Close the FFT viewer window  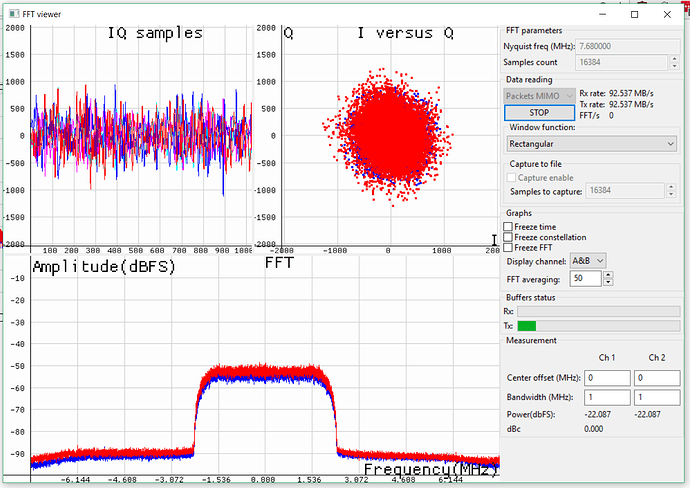(669, 14)
